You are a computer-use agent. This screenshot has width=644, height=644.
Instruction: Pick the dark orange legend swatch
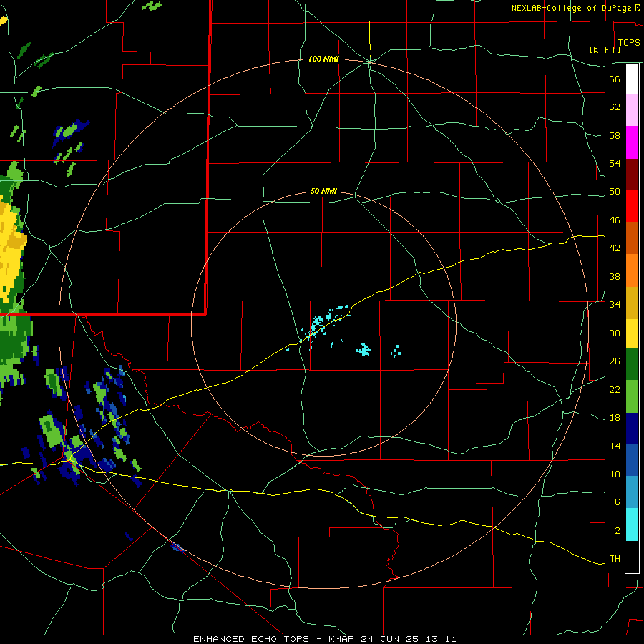point(632,238)
